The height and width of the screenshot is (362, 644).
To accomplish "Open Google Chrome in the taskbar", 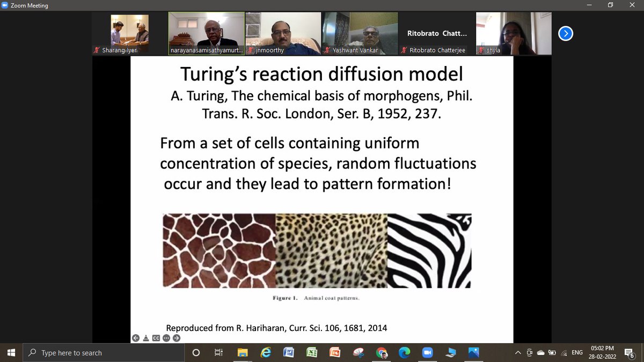I will click(x=382, y=352).
